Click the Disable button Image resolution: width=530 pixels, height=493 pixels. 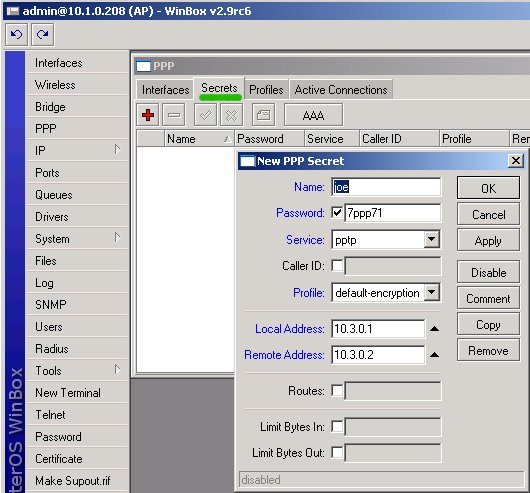(x=488, y=272)
